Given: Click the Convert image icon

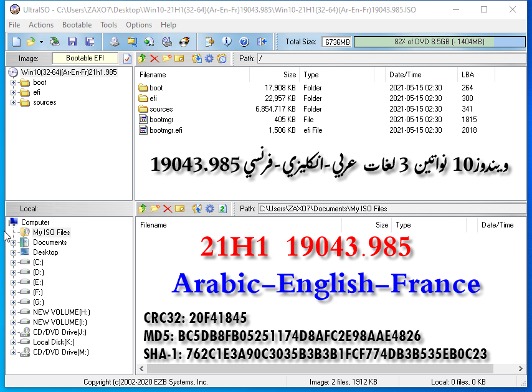Looking at the screenshot, I should pos(149,42).
